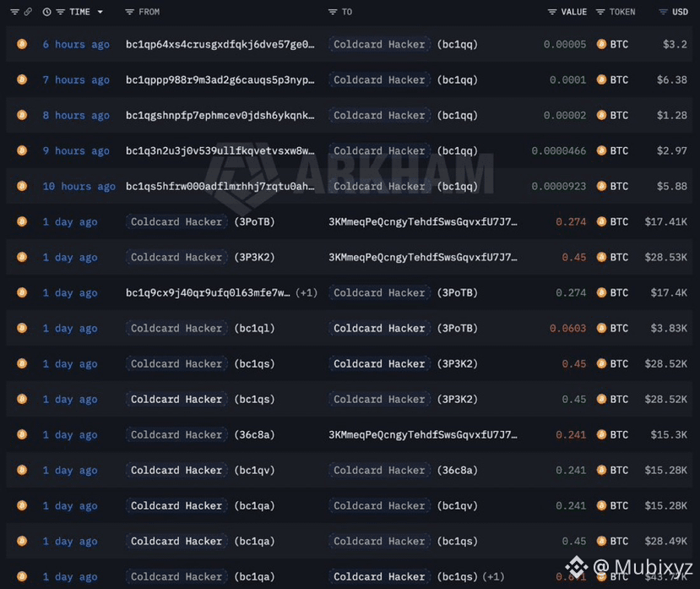Open sender address bc1qs5hfrw000adflmrhhj7rqtu0ah
The width and height of the screenshot is (700, 589).
(x=220, y=187)
